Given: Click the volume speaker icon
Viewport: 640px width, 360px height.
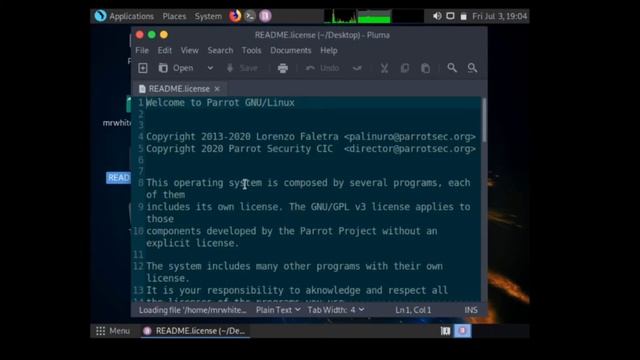Looking at the screenshot, I should pyautogui.click(x=437, y=16).
